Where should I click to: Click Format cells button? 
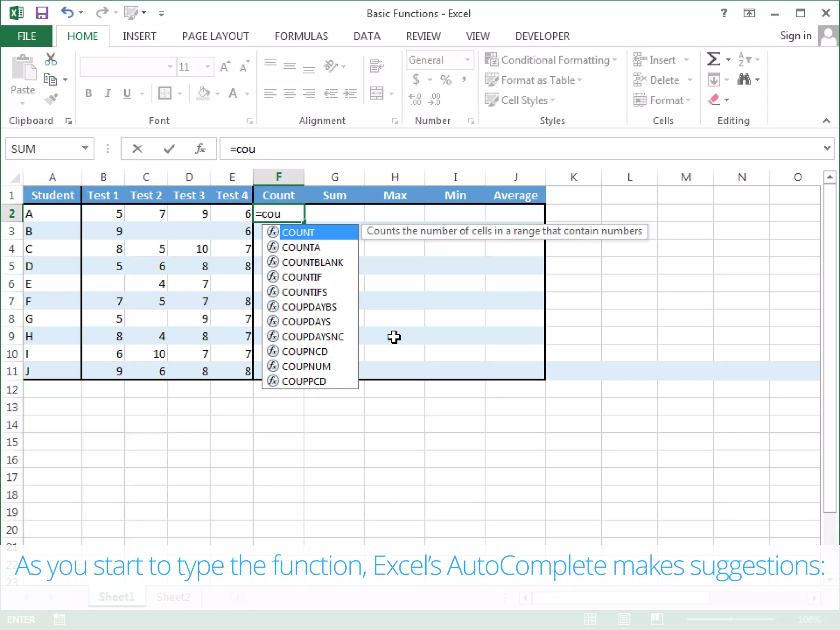[662, 100]
